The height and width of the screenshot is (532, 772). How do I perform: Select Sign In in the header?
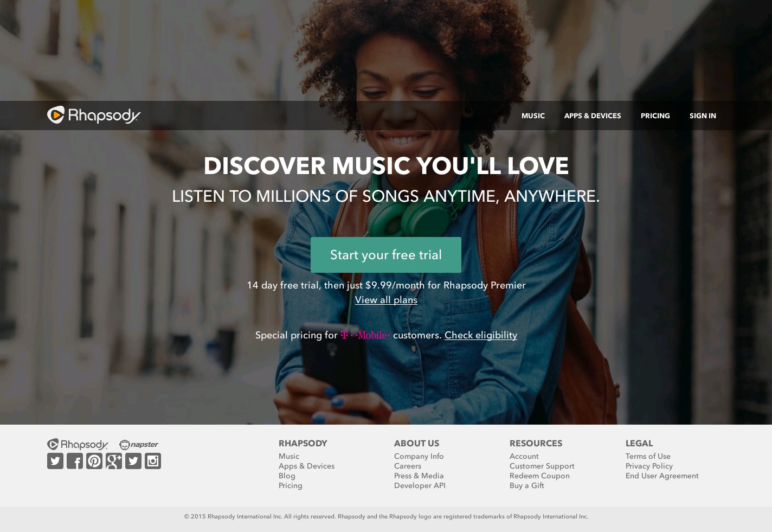pyautogui.click(x=703, y=116)
